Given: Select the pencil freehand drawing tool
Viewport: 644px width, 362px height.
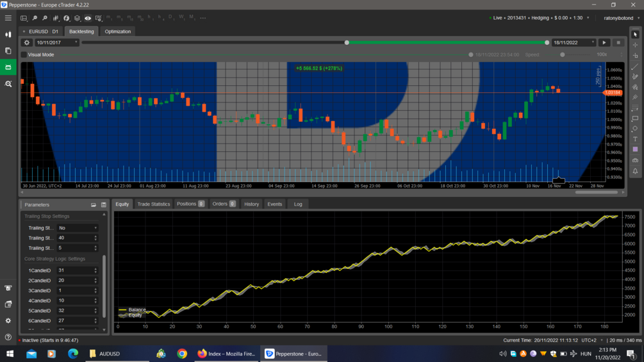Looking at the screenshot, I should coord(635,76).
